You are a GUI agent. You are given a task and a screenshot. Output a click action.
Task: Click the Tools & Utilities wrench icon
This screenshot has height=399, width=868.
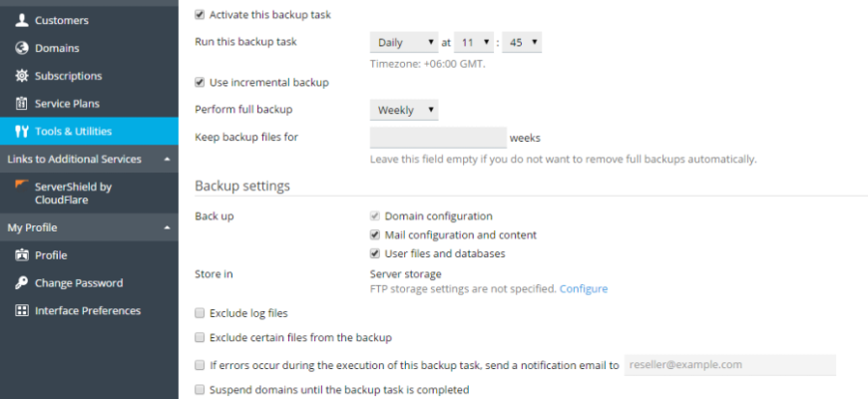(22, 132)
